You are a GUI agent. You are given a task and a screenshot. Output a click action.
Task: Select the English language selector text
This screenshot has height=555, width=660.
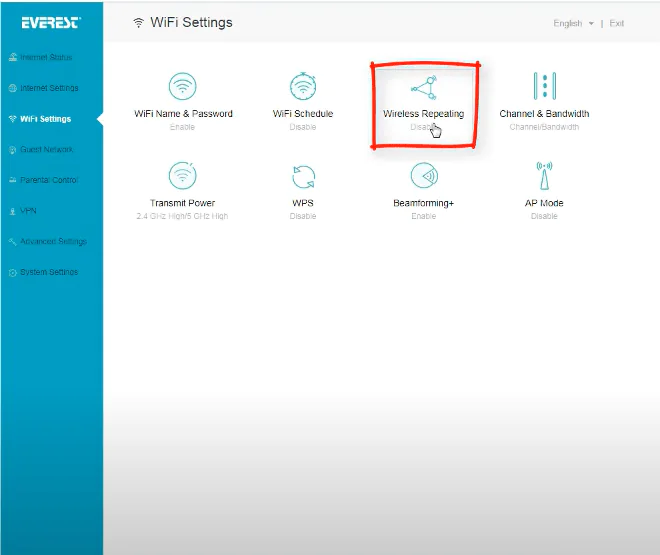[x=567, y=24]
